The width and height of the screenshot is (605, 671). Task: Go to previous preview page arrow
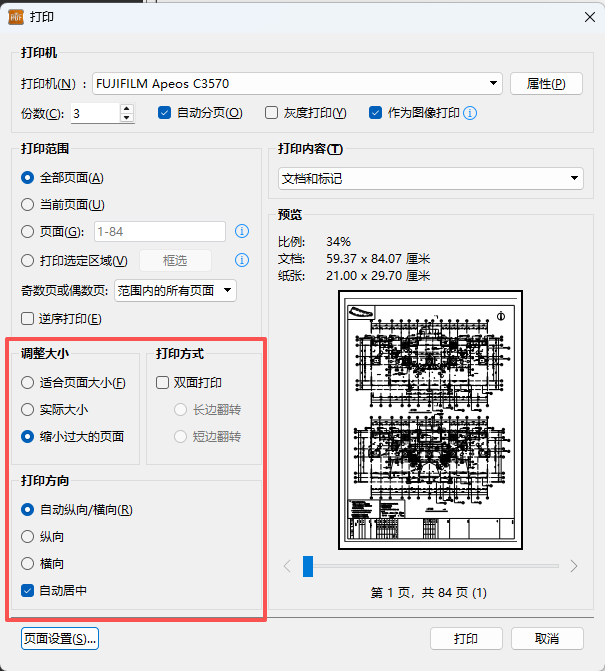click(287, 566)
